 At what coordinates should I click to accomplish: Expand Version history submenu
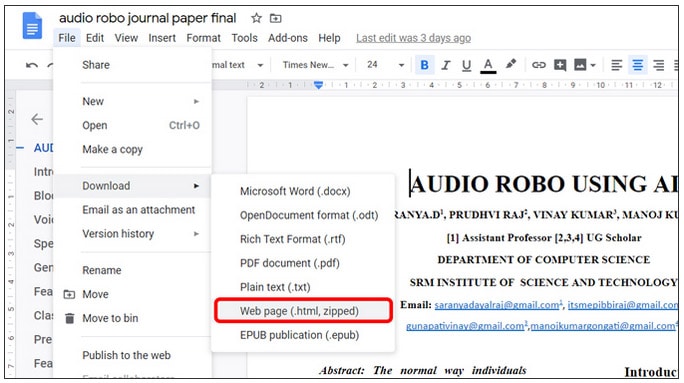click(133, 234)
